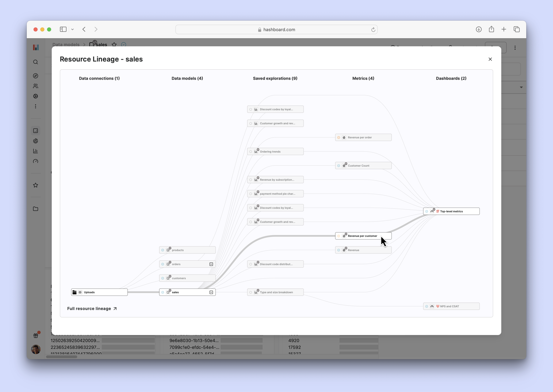Viewport: 553px width, 392px height.
Task: Select the customers data model node
Action: point(187,278)
